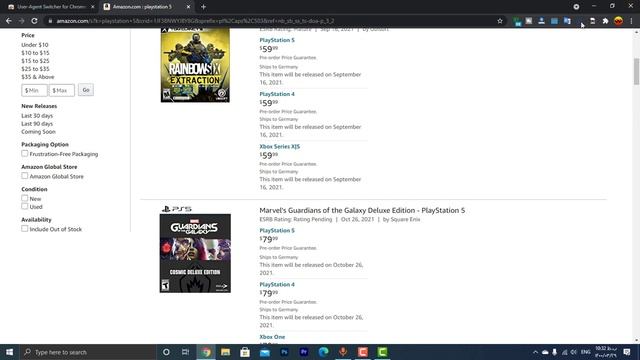Check the Amazon Global Store checkbox

click(25, 176)
